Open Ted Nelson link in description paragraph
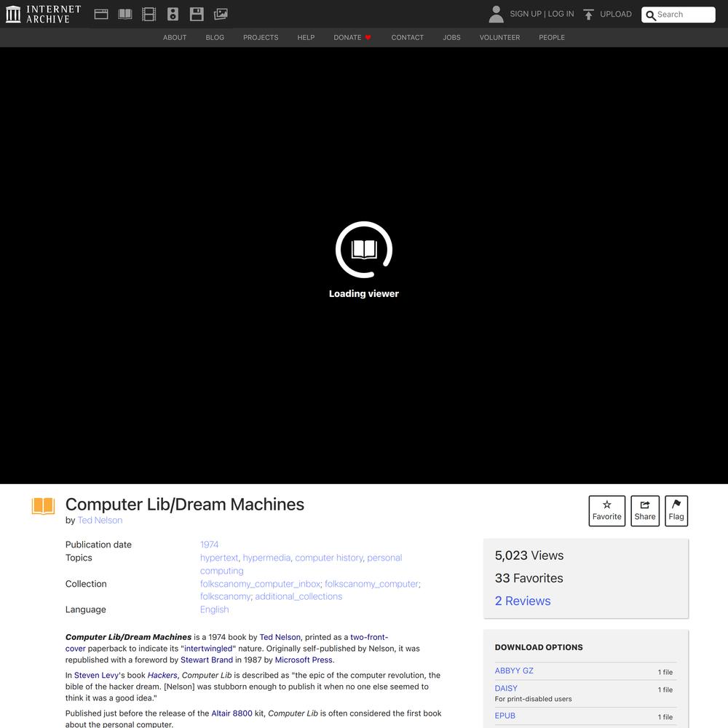Screen dimensions: 728x728 pyautogui.click(x=280, y=637)
